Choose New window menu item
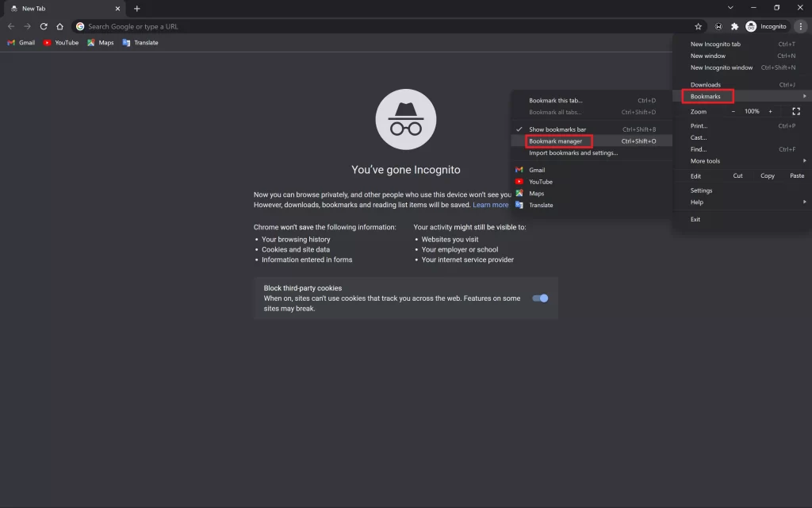Screen dimensions: 812x508 click(x=742, y=56)
